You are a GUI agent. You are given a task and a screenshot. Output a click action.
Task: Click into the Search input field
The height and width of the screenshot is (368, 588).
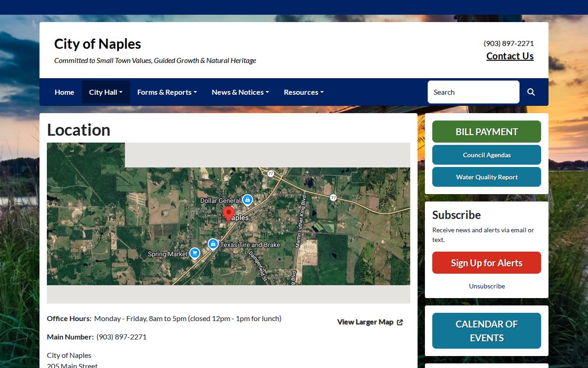(474, 92)
